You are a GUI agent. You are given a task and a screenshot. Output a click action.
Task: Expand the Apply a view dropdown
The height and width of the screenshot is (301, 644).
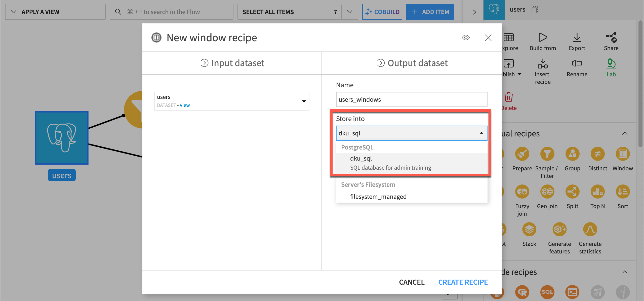[x=55, y=12]
